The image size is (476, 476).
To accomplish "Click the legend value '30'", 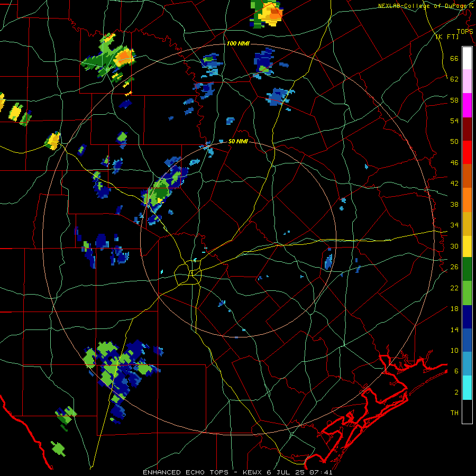I will pos(454,246).
